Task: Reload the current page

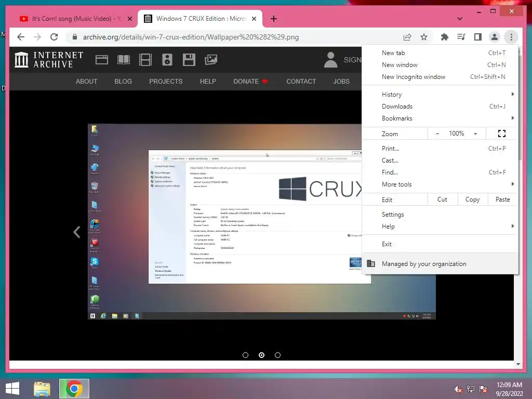Action: [54, 37]
